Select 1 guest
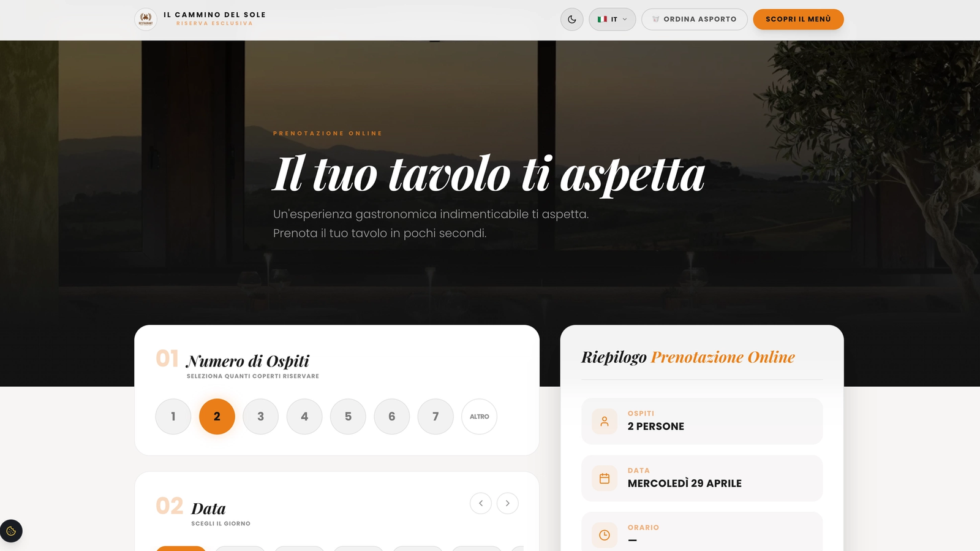The width and height of the screenshot is (980, 551). [x=173, y=417]
